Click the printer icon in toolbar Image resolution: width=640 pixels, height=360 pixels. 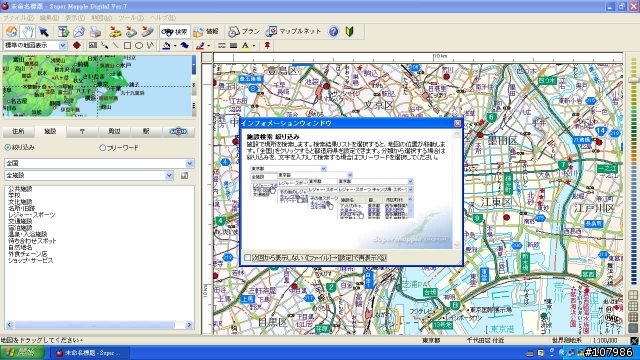pyautogui.click(x=95, y=31)
